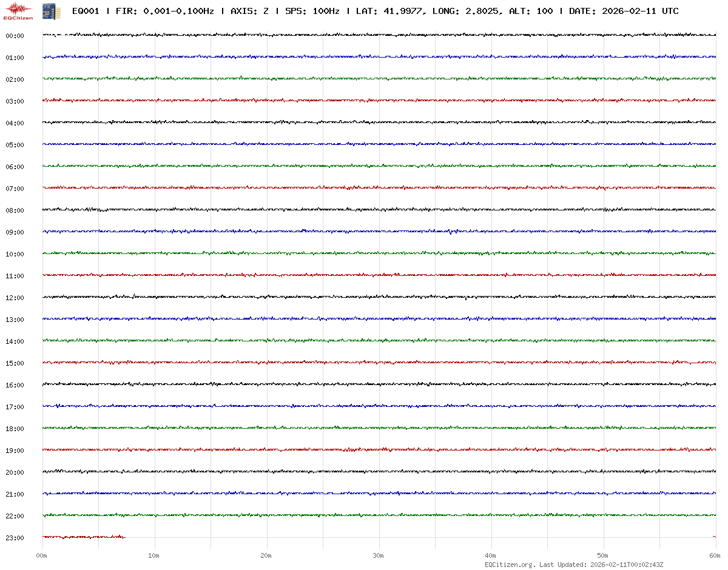Click the 30m minute axis label
Viewport: 728px width, 570px height.
[x=379, y=555]
